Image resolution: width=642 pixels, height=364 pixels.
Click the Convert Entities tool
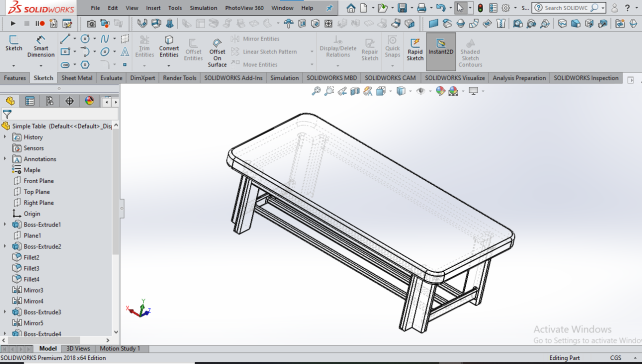pyautogui.click(x=169, y=46)
